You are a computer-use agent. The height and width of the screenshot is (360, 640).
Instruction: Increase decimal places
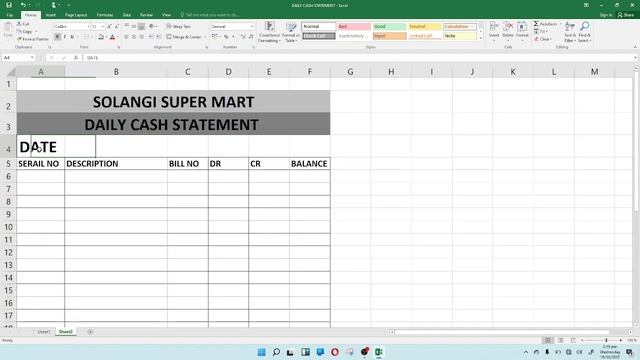243,37
